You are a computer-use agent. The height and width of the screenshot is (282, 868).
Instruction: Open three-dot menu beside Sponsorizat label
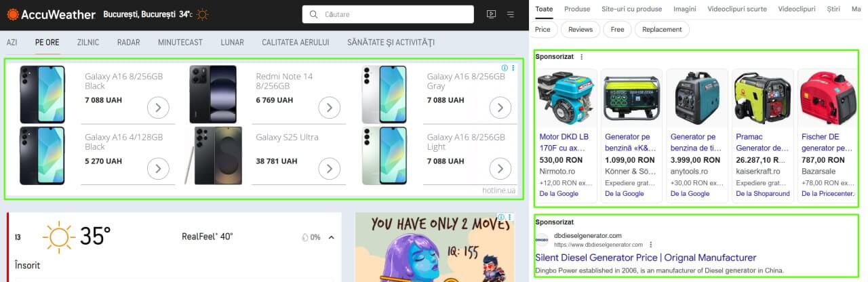581,57
